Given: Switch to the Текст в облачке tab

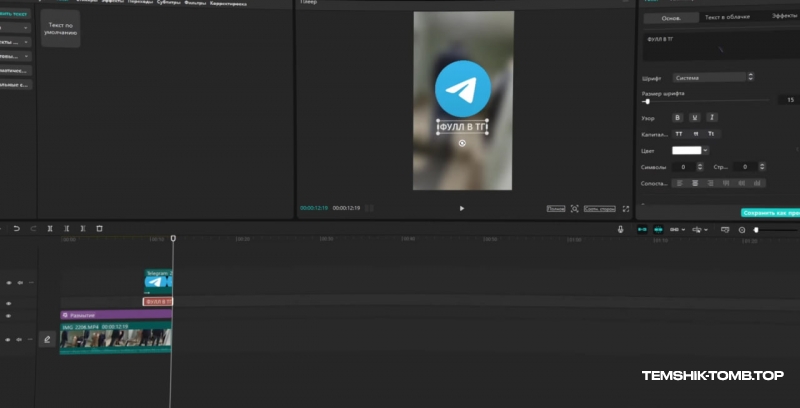Looking at the screenshot, I should (727, 17).
